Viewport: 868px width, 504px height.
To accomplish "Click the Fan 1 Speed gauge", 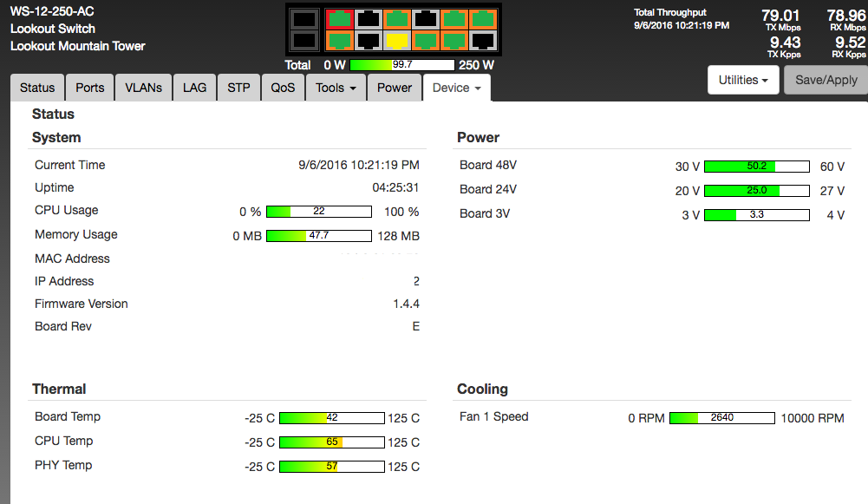I will [721, 418].
